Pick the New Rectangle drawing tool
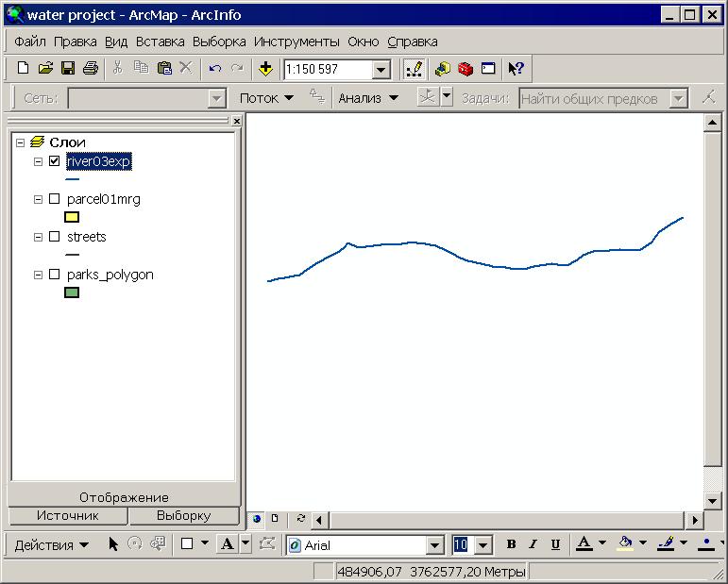The height and width of the screenshot is (584, 728). (x=187, y=543)
